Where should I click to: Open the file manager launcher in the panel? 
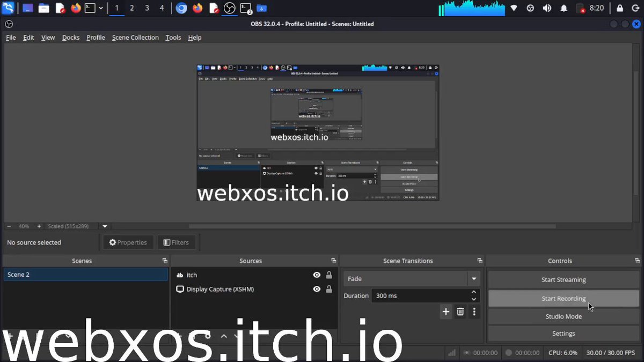pos(44,8)
